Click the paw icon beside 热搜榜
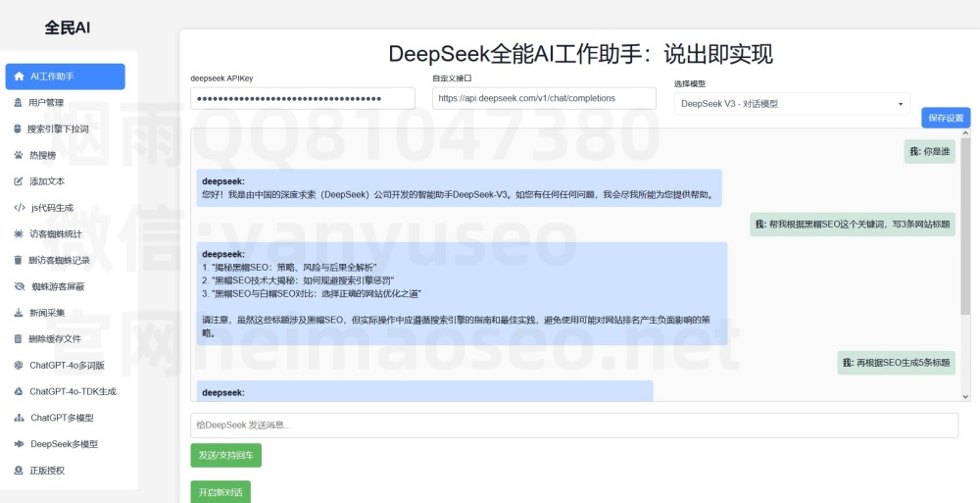This screenshot has width=980, height=503. pos(18,155)
